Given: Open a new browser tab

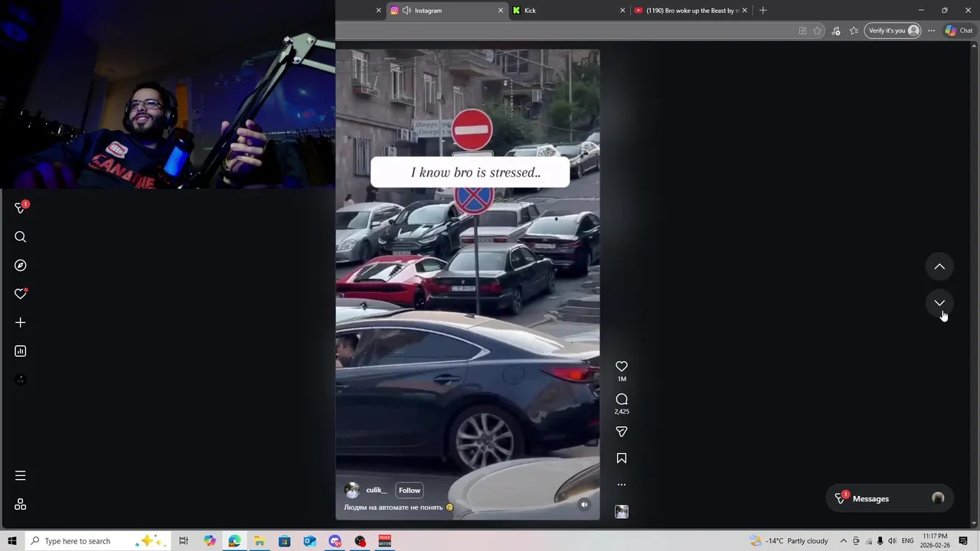Looking at the screenshot, I should pos(763,10).
